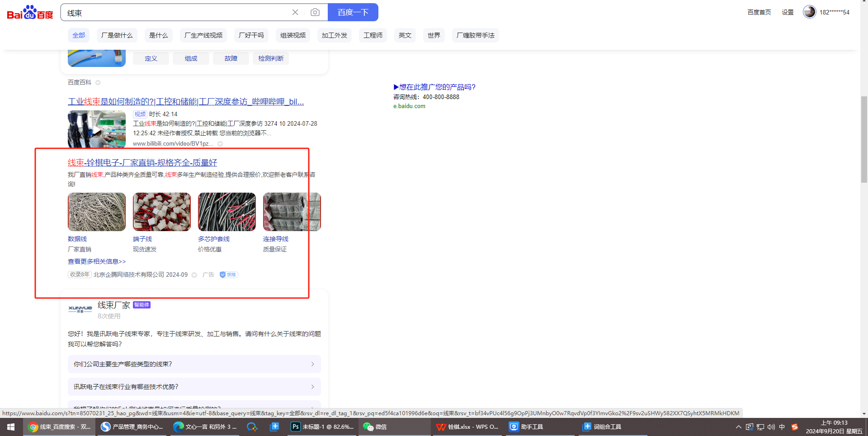Image resolution: width=868 pixels, height=436 pixels.
Task: Expand question 你们公司主要生产哪些类型的线束
Action: tap(194, 364)
